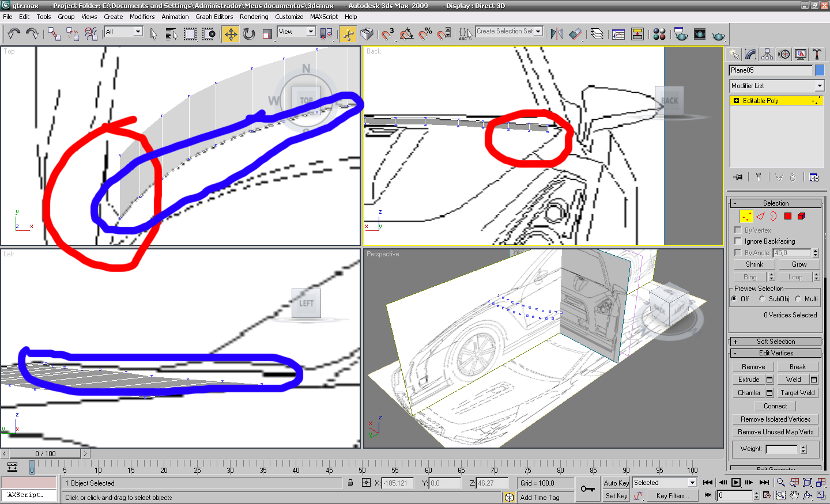Select Polygon sub-object level icon
The image size is (830, 504).
788,216
